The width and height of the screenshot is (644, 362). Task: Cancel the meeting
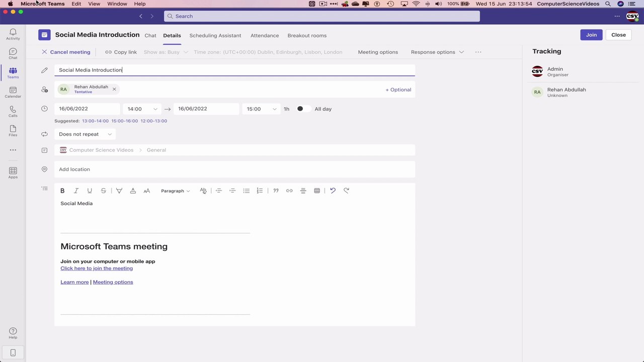pyautogui.click(x=66, y=52)
